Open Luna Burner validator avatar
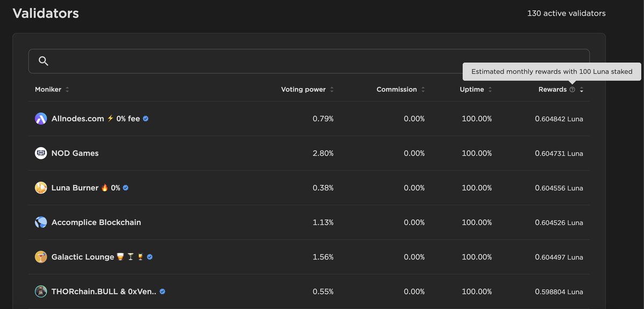 (x=41, y=188)
